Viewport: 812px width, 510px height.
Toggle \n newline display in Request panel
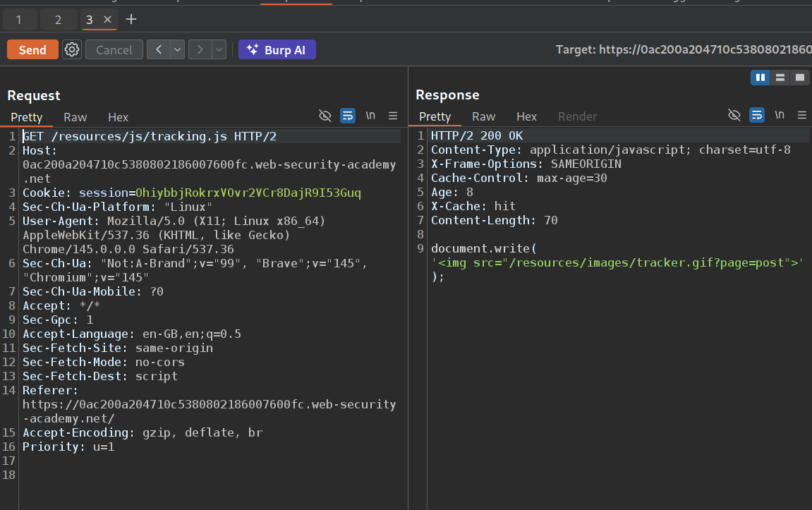[370, 116]
